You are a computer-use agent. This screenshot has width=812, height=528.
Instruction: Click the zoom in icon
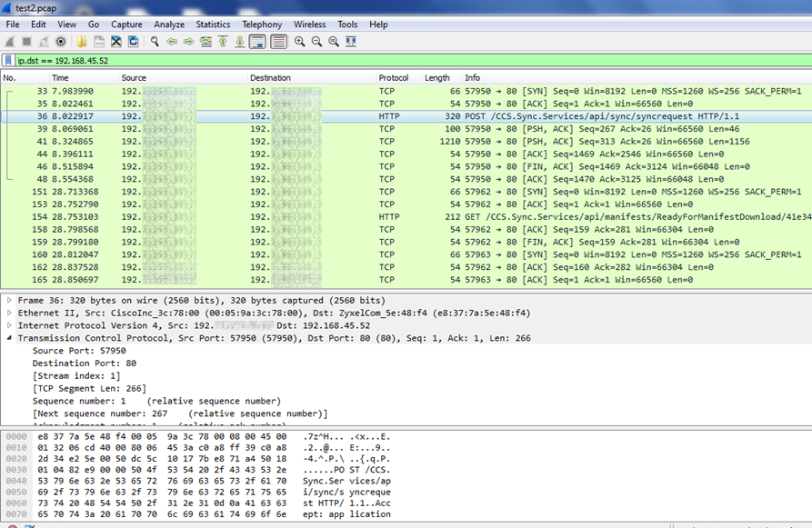click(299, 42)
